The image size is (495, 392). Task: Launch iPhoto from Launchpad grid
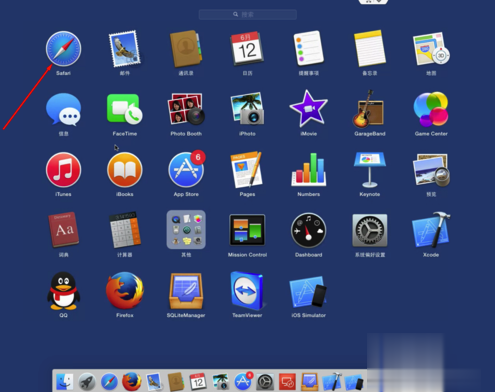coord(247,109)
